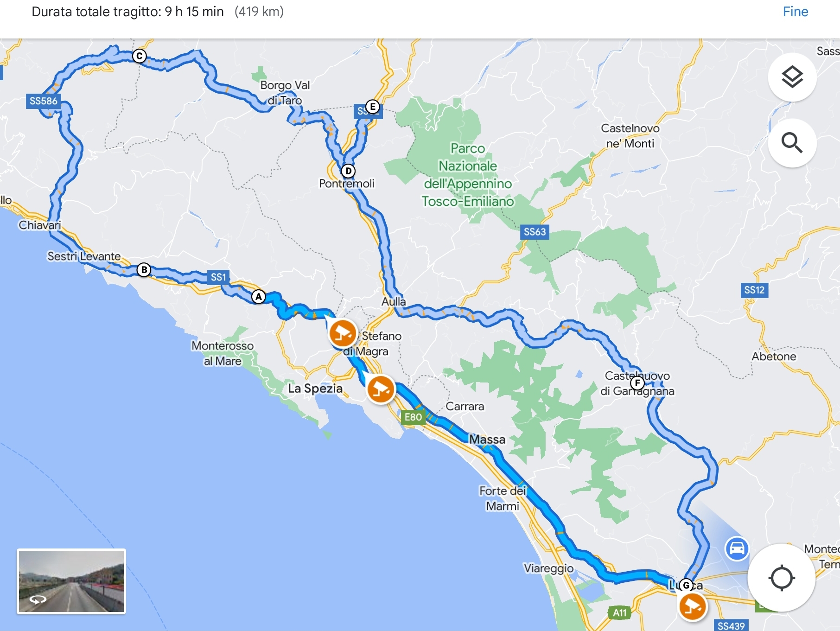Select waypoint marker C on route
Screen dimensions: 840x631
click(x=139, y=56)
